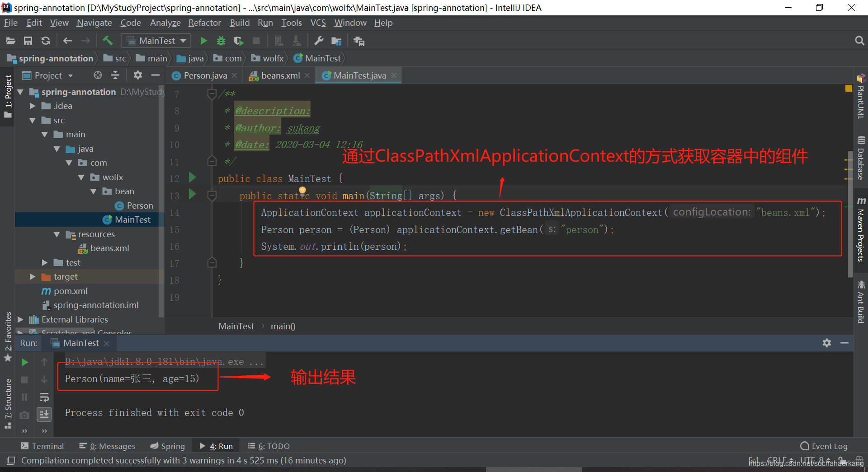Collapse the resources folder arrow
The width and height of the screenshot is (868, 472).
(x=57, y=234)
